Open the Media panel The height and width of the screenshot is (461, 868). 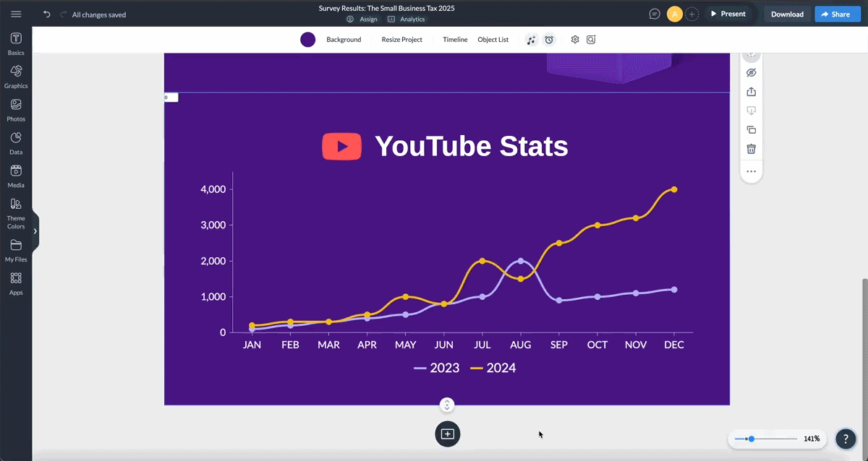(x=16, y=175)
